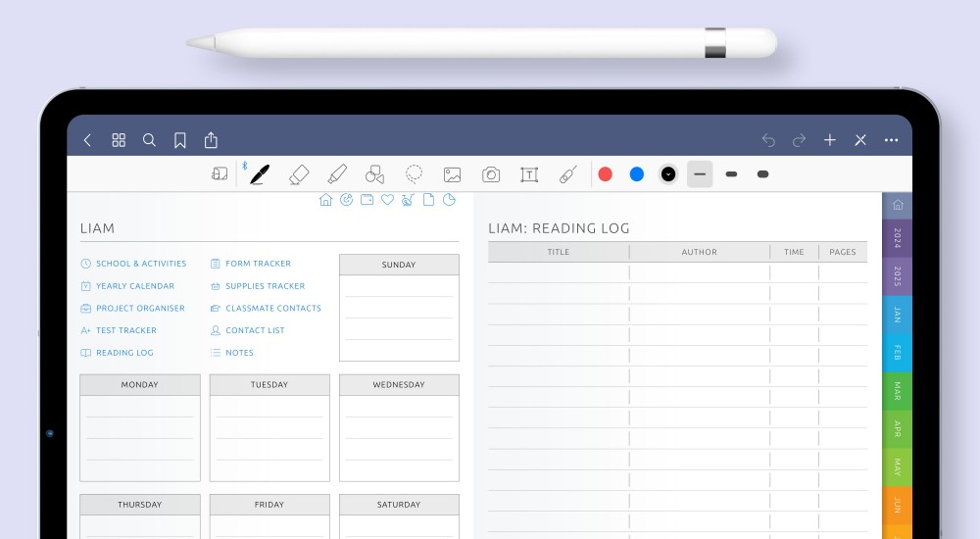
Task: Open Reading Log link
Action: coord(117,352)
